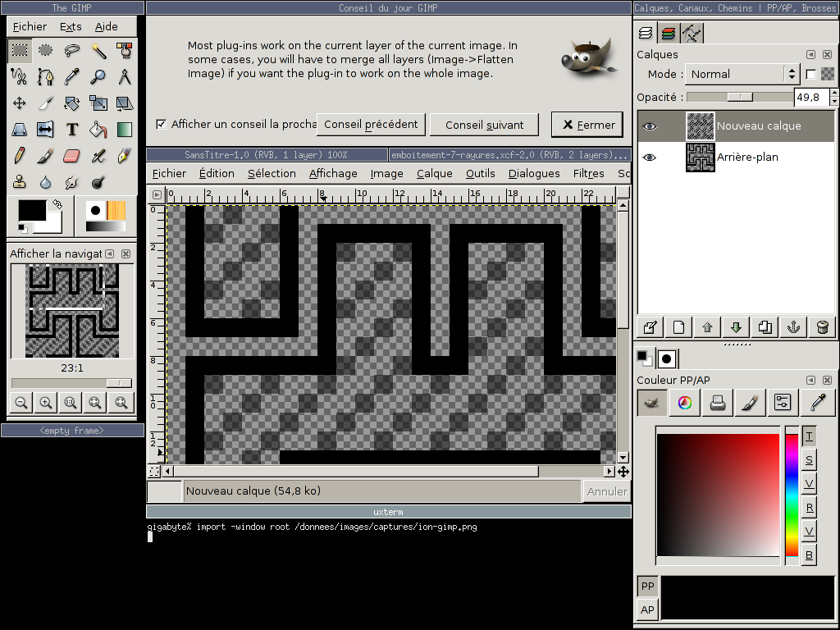Click the PP foreground button

pos(648,586)
